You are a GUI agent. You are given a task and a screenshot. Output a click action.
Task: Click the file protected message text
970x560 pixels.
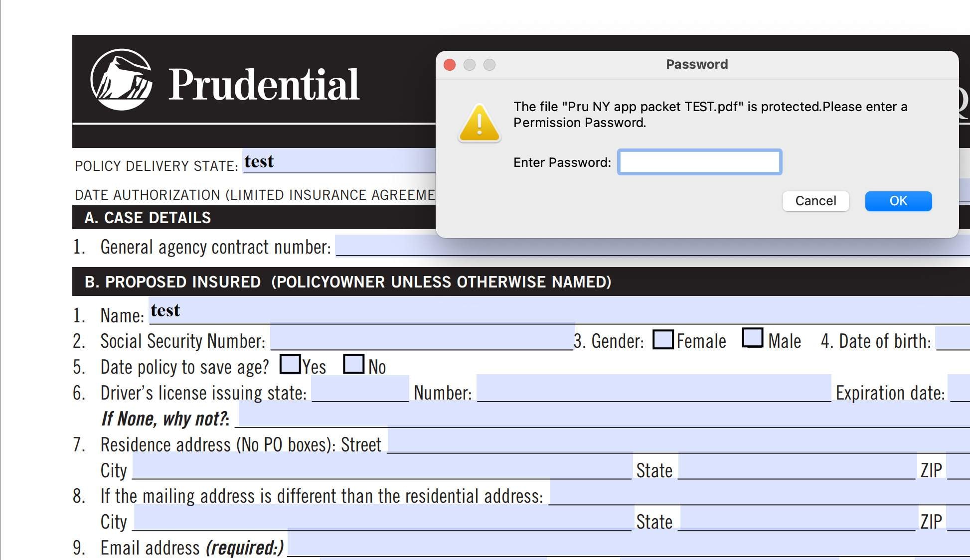(x=710, y=115)
